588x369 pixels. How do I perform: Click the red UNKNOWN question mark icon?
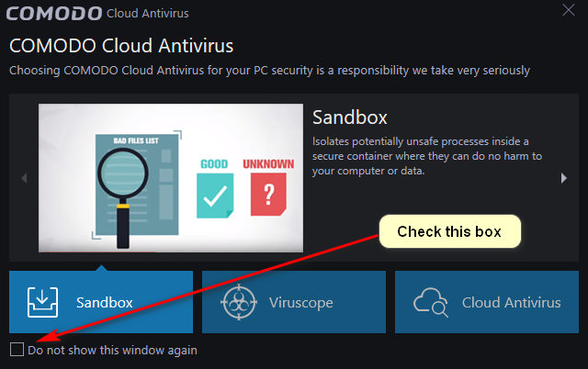click(268, 195)
